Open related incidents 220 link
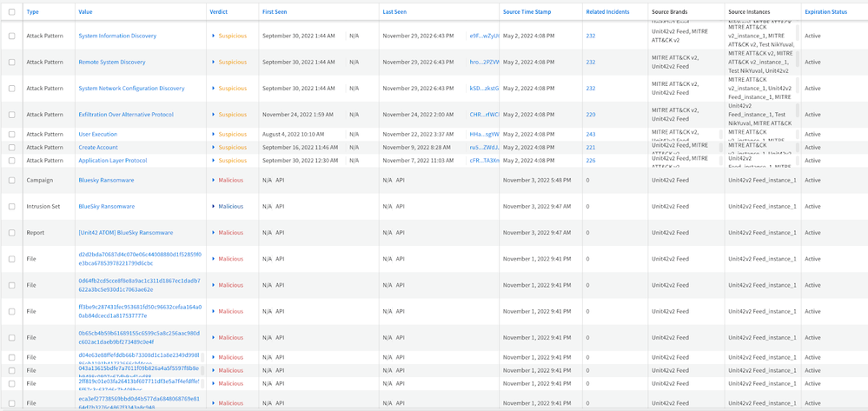Image resolution: width=868 pixels, height=411 pixels. (x=591, y=115)
